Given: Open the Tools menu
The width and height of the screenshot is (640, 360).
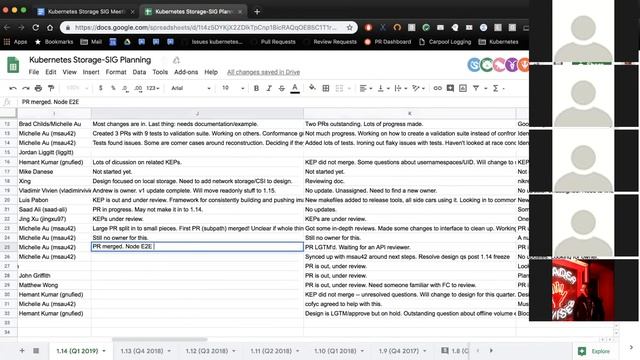Looking at the screenshot, I should pyautogui.click(x=160, y=72).
